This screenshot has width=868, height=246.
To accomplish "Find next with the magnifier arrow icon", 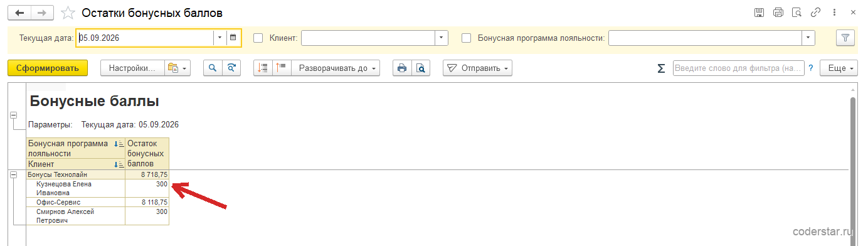I will point(232,68).
